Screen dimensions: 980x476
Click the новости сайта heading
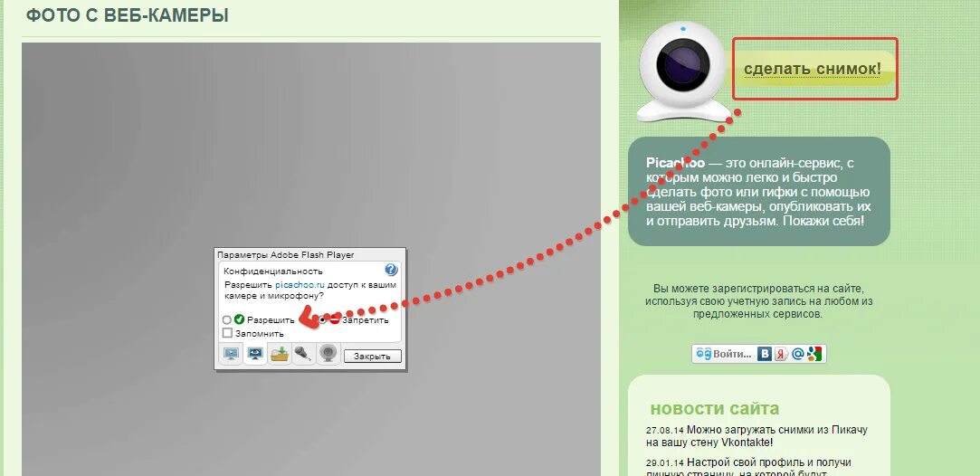pos(714,409)
